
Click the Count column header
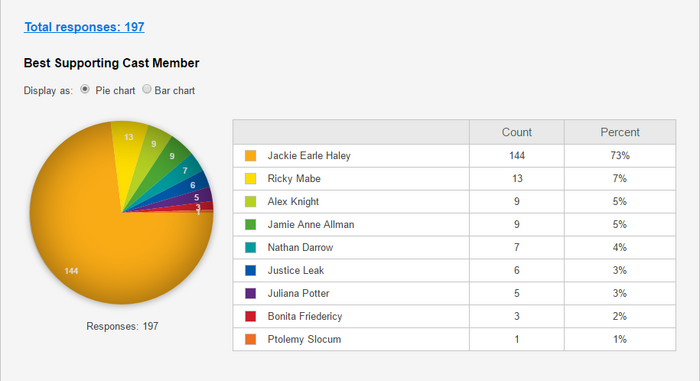[x=517, y=132]
